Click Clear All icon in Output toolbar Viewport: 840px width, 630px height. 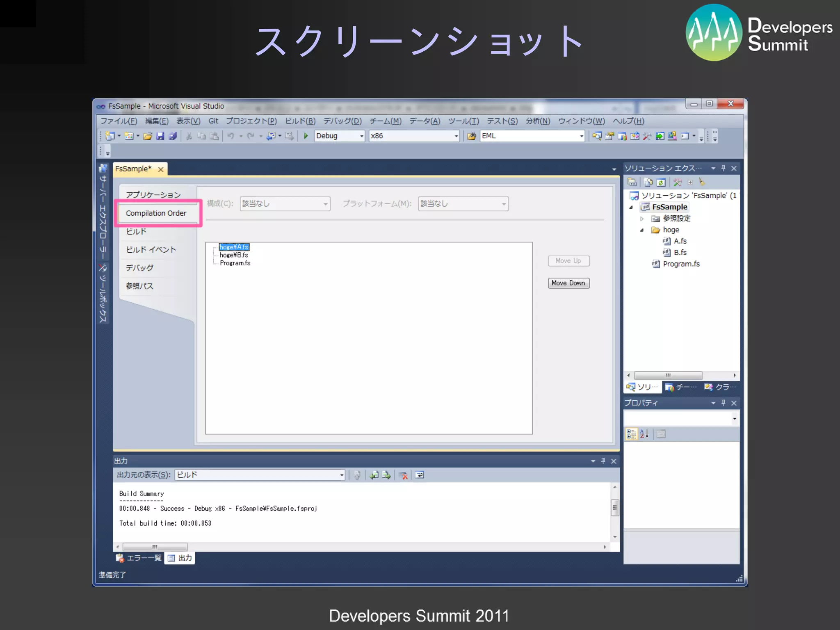404,475
